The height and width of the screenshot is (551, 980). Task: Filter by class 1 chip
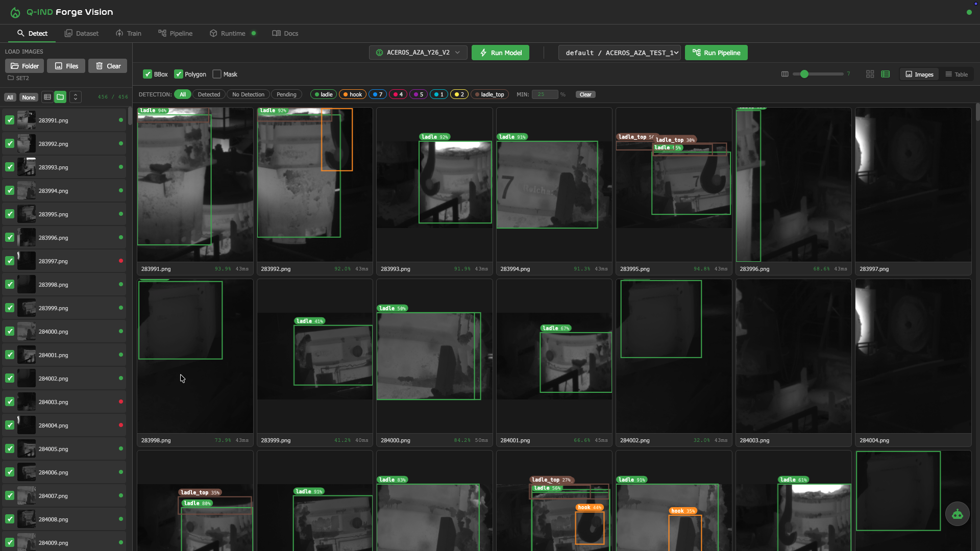[439, 94]
